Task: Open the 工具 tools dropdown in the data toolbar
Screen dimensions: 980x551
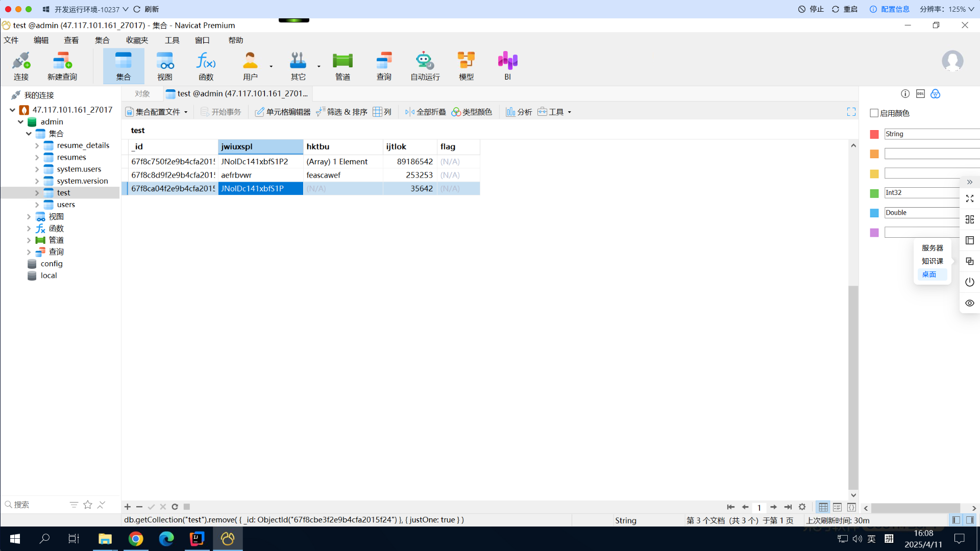Action: [554, 112]
